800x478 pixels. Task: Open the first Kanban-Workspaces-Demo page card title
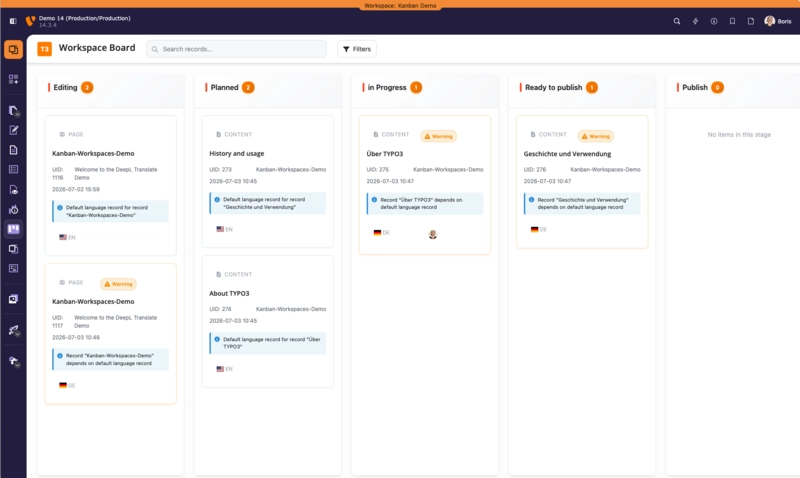(x=93, y=154)
